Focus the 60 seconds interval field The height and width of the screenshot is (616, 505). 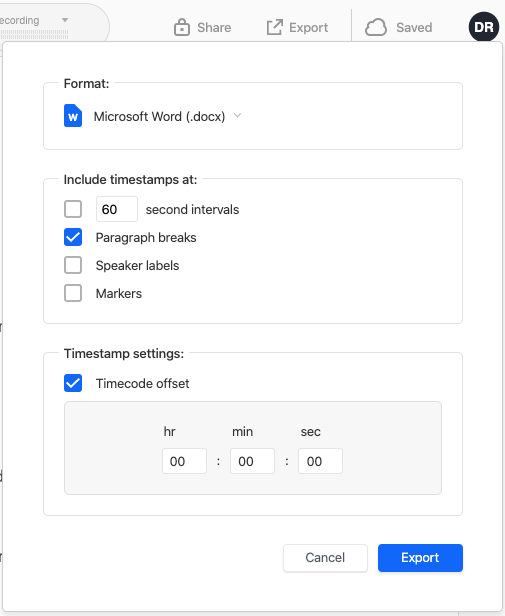[117, 209]
